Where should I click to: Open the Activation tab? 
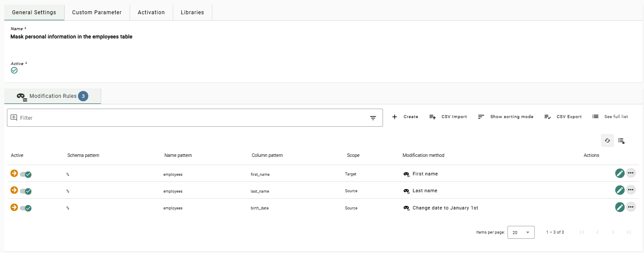(x=151, y=12)
